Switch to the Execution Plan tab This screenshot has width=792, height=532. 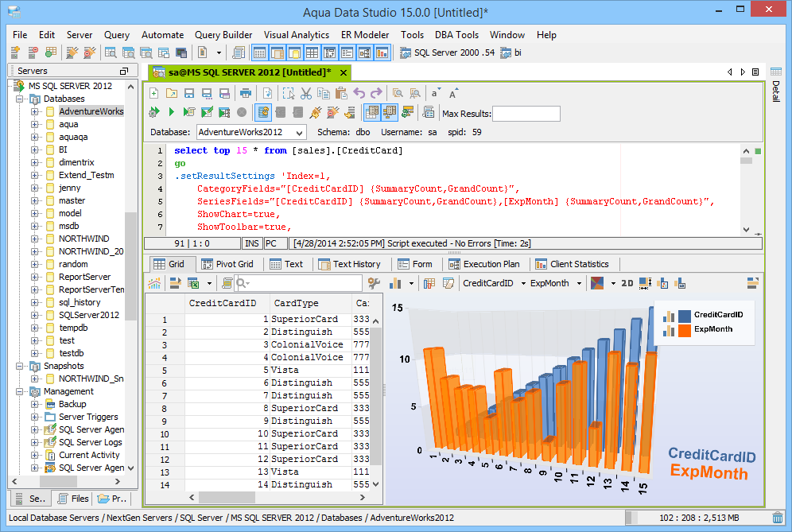(484, 264)
